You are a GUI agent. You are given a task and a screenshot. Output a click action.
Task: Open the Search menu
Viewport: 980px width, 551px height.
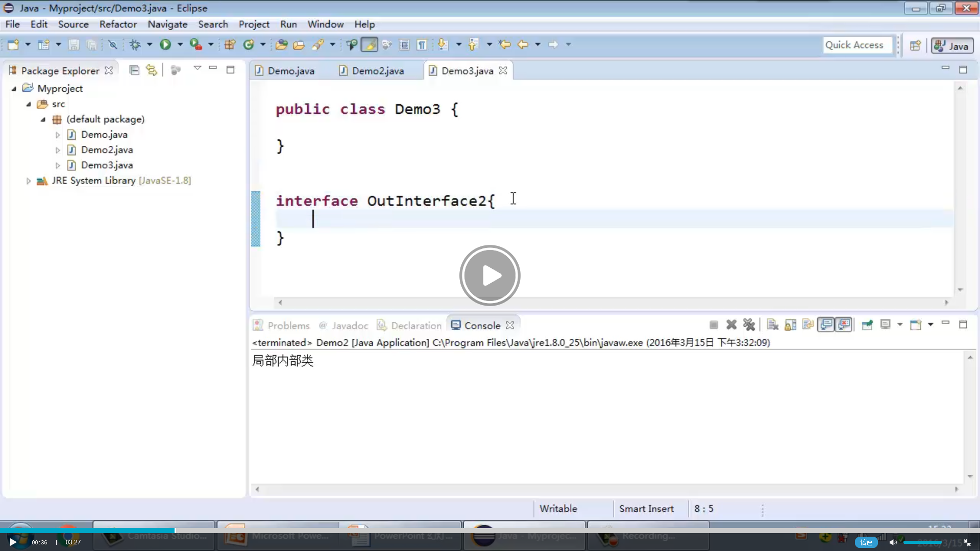[x=213, y=24]
